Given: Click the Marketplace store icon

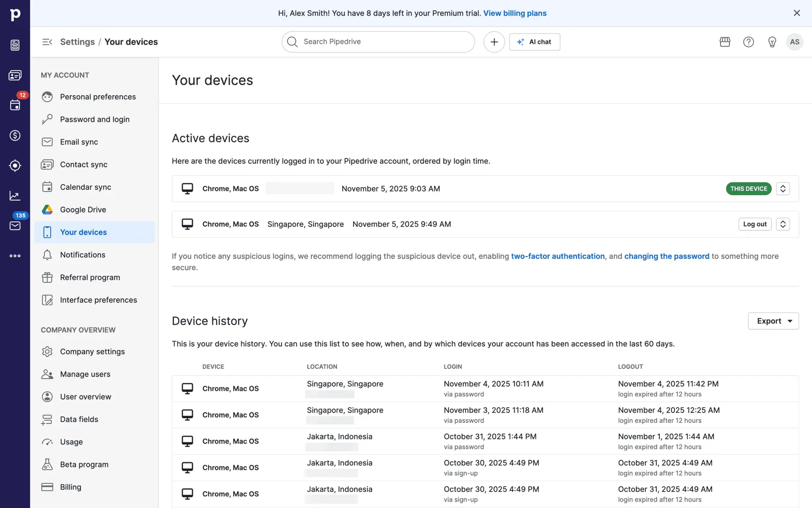Looking at the screenshot, I should (x=725, y=42).
